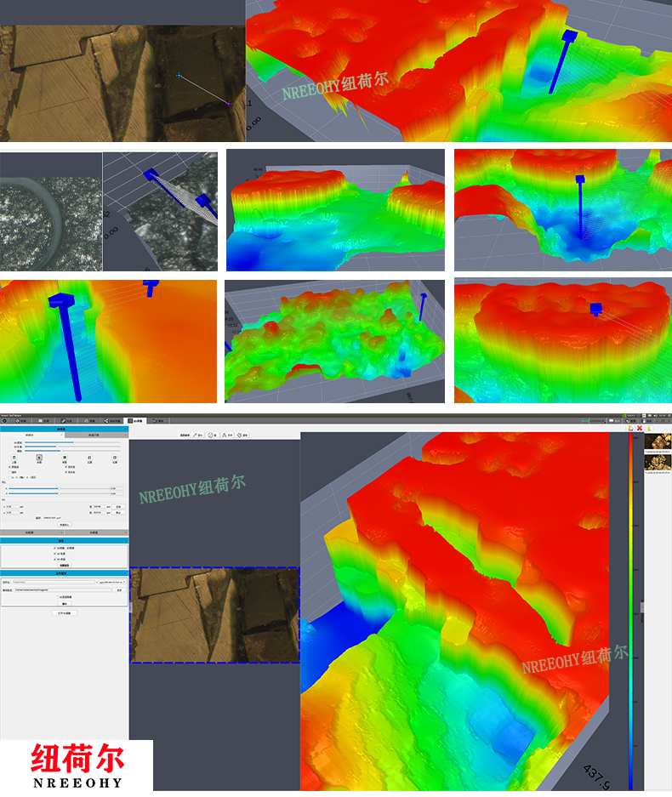Click the thermometer icon in top bar
This screenshot has width=672, height=797.
click(x=643, y=421)
